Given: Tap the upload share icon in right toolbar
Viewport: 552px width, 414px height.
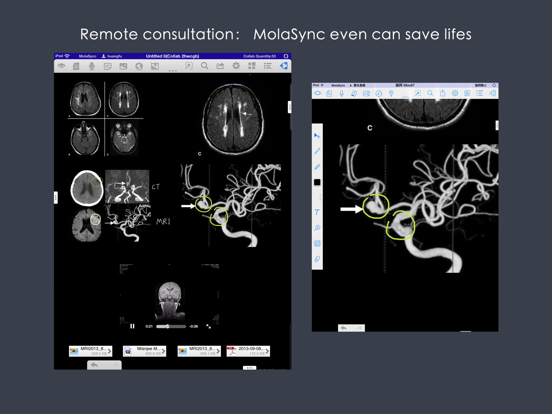Looking at the screenshot, I should [x=443, y=93].
